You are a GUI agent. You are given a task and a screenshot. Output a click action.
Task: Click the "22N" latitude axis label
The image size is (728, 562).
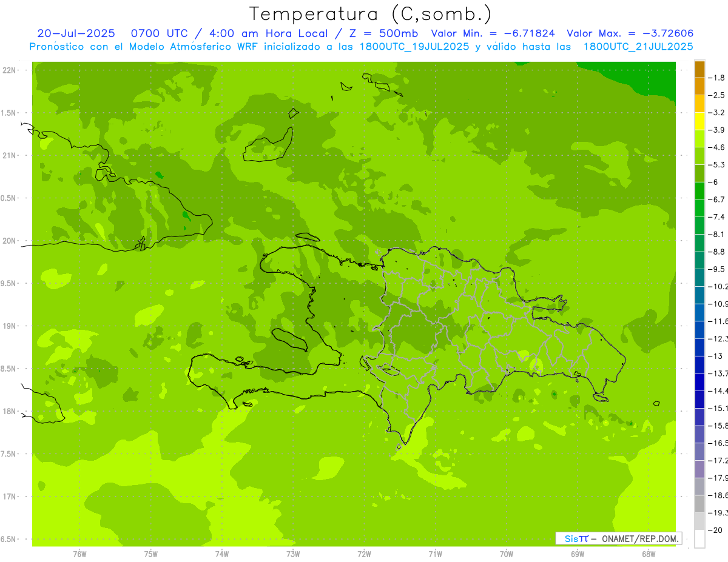9,70
